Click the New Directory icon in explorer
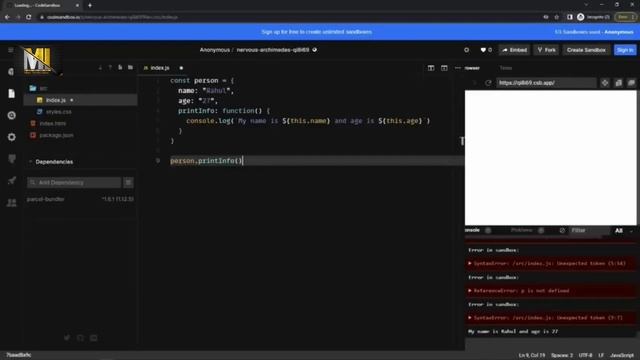Screen dimensions: 640x360 point(130,67)
